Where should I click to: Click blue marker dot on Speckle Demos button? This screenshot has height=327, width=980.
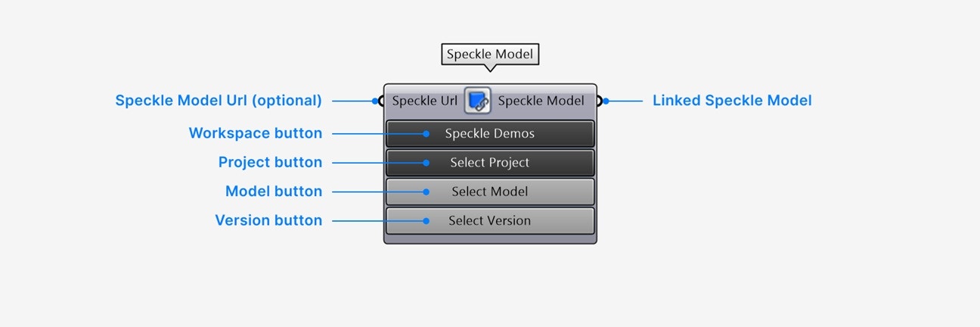pyautogui.click(x=426, y=134)
